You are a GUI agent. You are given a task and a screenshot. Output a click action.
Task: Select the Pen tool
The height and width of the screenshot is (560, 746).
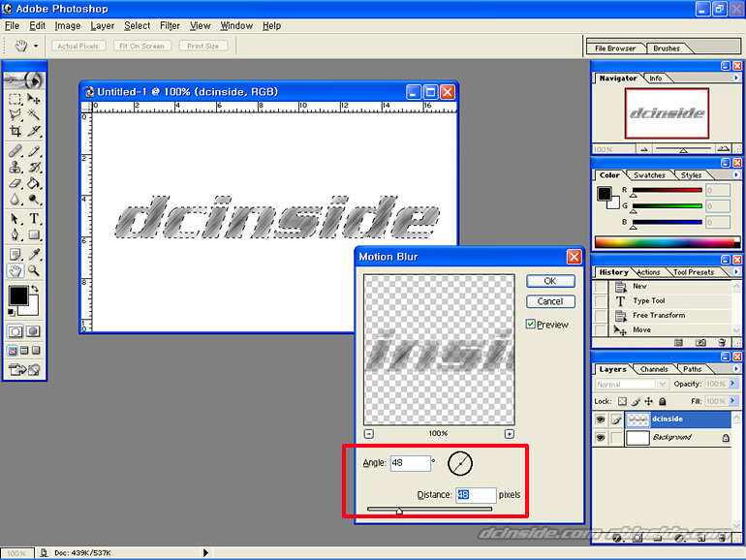pyautogui.click(x=16, y=234)
